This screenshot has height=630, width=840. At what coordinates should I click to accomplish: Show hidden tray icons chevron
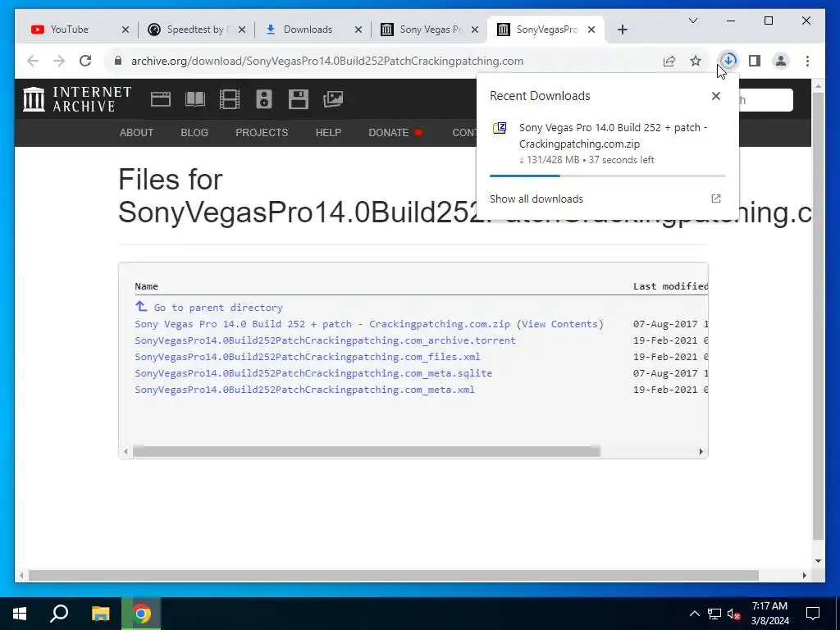[694, 614]
